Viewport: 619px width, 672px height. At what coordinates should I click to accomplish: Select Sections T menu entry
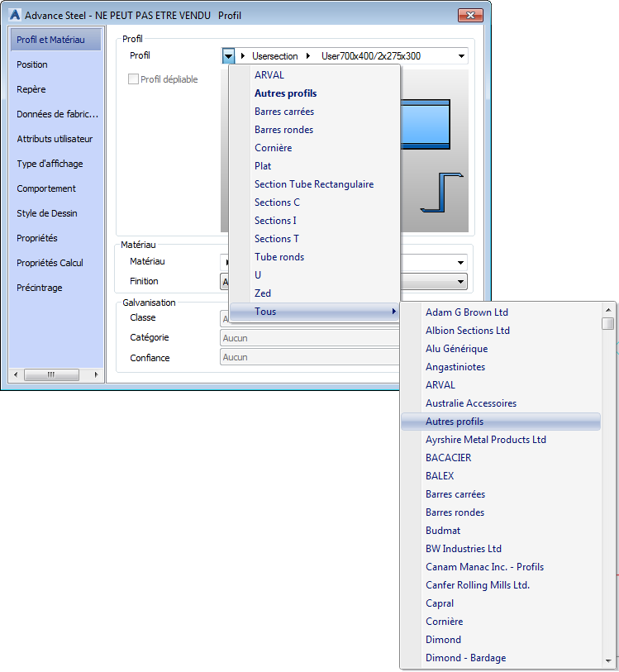(x=315, y=239)
